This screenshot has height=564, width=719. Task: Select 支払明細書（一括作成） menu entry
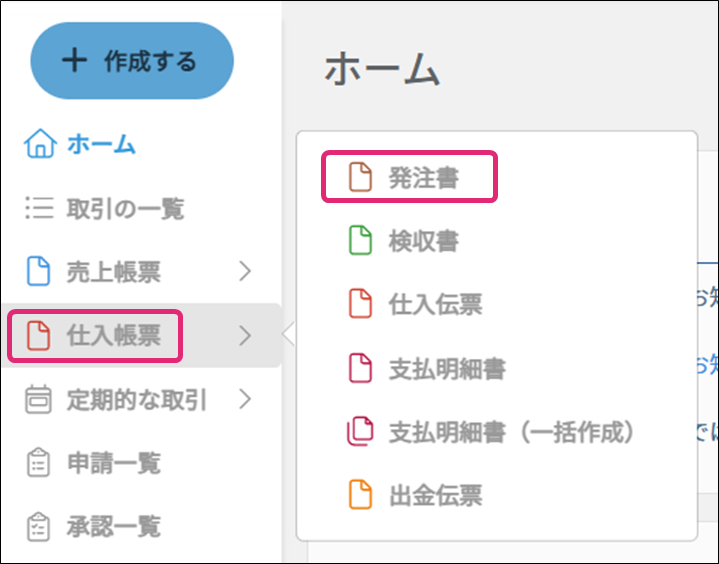(512, 432)
